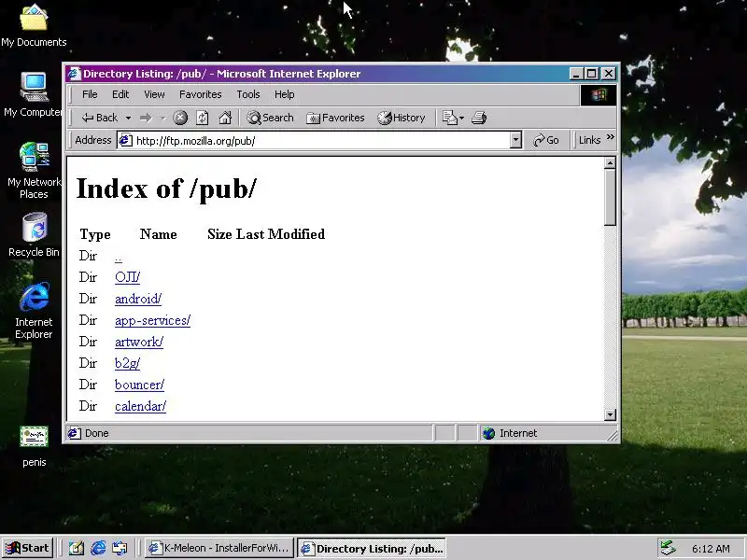The image size is (747, 560).
Task: Open the artwork/ directory link
Action: [x=139, y=342]
